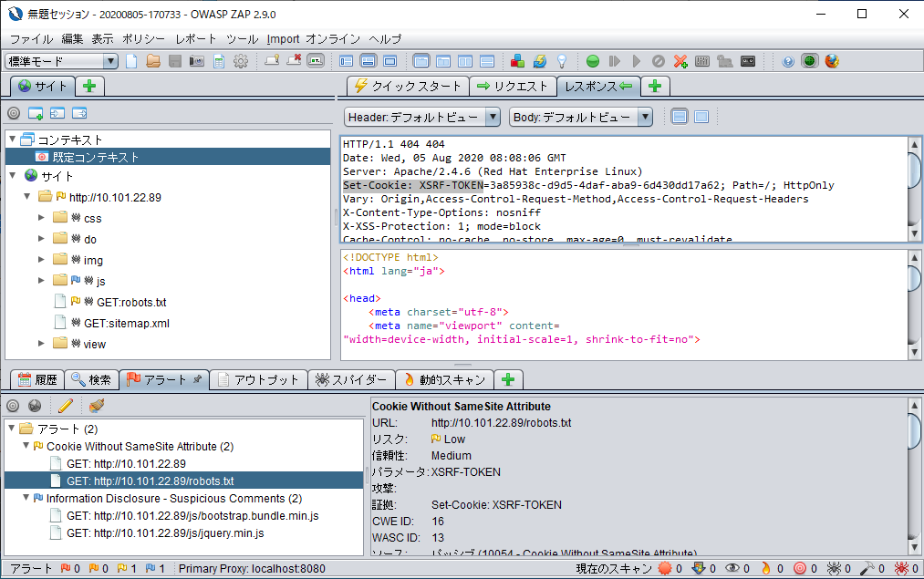Open Options with the gear icon
Viewport: 924px width, 579px height.
click(241, 61)
